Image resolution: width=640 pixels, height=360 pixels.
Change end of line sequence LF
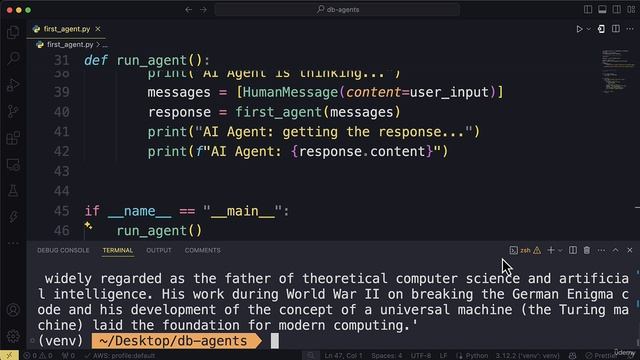click(x=443, y=356)
